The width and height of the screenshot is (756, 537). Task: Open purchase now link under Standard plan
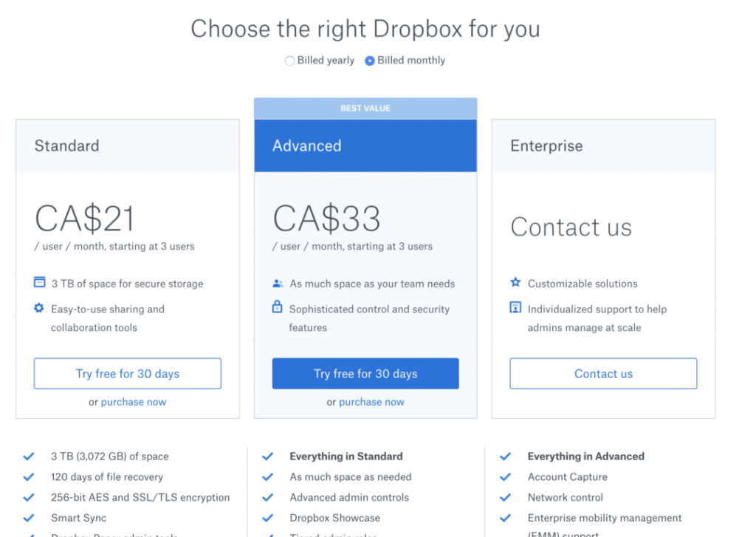(134, 402)
